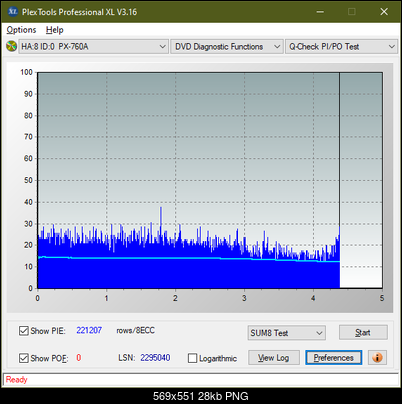The height and width of the screenshot is (404, 402).
Task: Close the PlexTools Professional XL window
Action: tap(384, 12)
